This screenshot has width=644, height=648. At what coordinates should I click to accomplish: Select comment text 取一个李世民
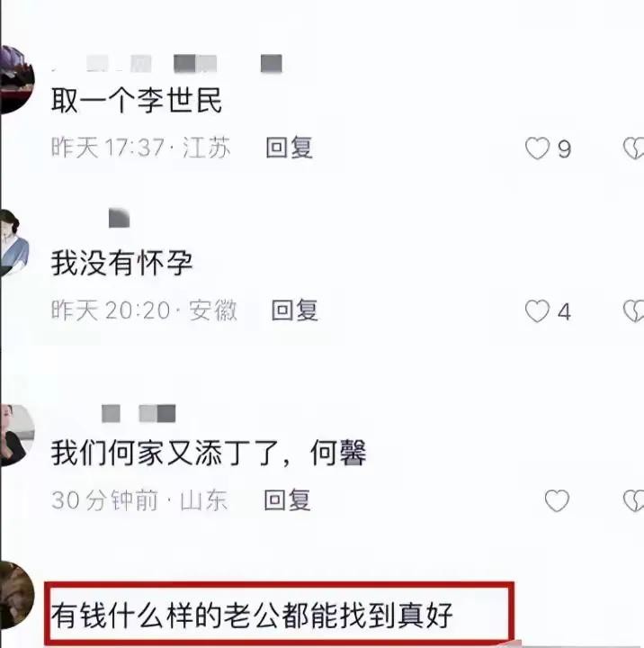tap(137, 101)
